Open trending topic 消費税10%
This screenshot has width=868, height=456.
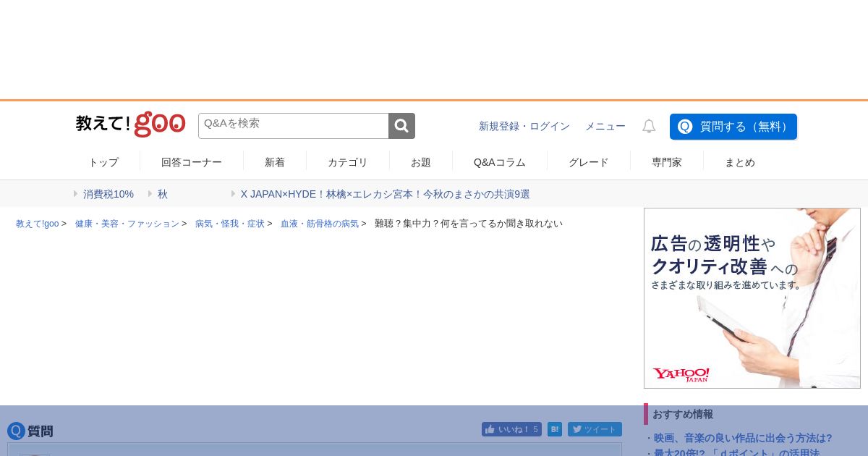[109, 194]
